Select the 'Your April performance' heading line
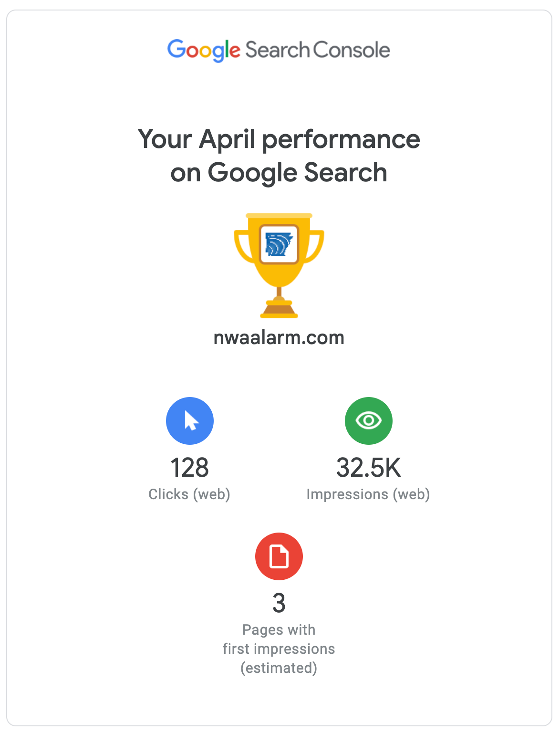Viewport: 560px width, 733px height. point(279,139)
